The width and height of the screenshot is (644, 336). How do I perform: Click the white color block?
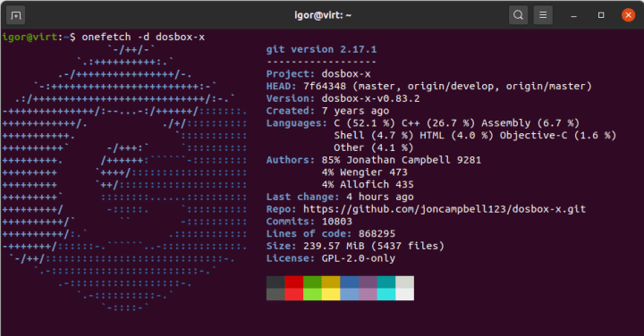click(405, 294)
